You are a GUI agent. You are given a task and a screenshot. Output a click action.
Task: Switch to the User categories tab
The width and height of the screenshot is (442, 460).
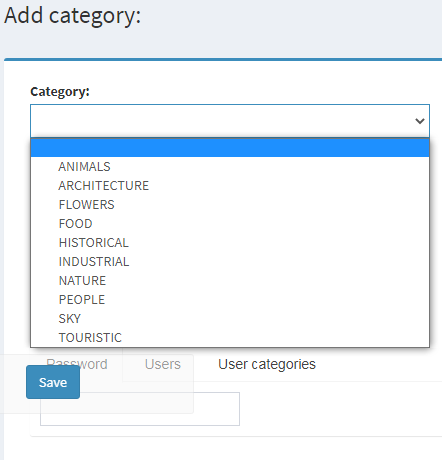tap(267, 364)
